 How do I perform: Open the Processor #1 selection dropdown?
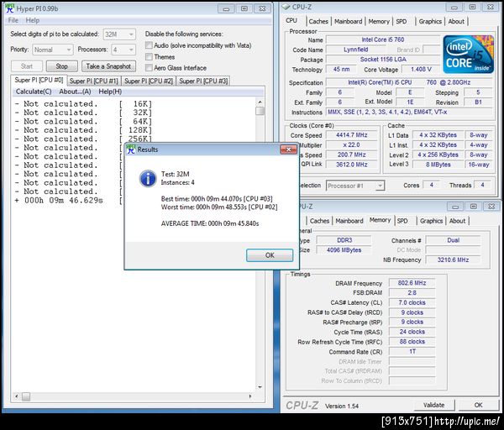pos(355,186)
